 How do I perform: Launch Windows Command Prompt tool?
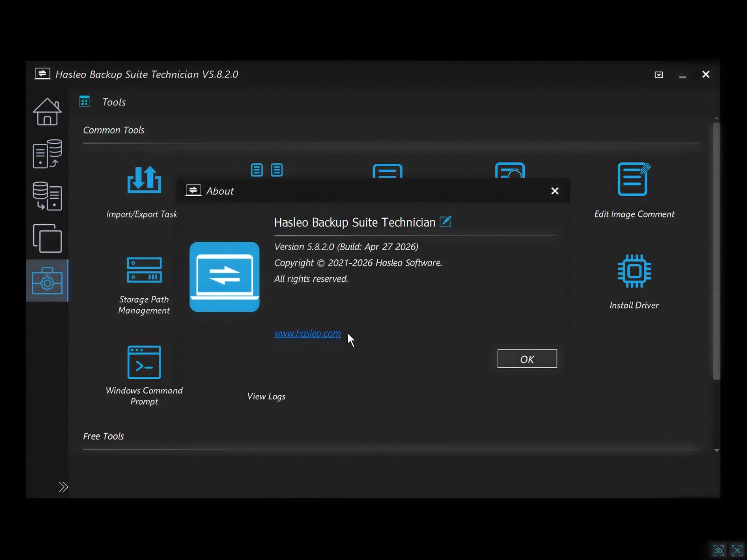(144, 376)
